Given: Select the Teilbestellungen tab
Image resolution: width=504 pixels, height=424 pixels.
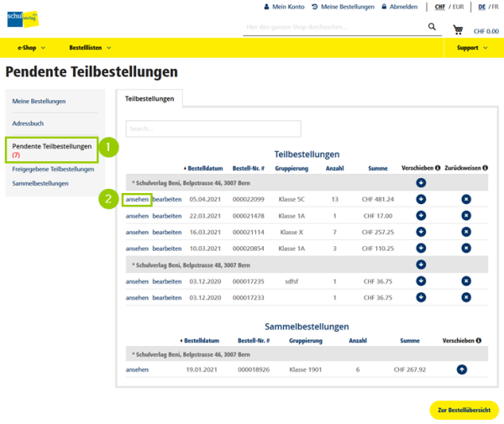Looking at the screenshot, I should coord(150,99).
